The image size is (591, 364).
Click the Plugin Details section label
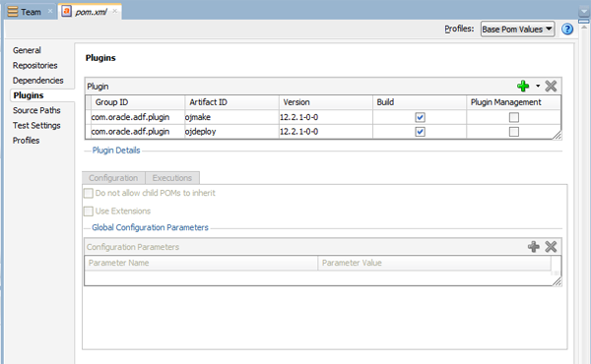click(x=116, y=151)
